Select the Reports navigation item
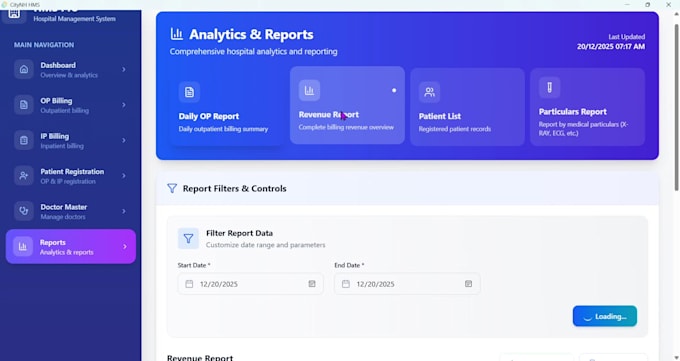Viewport: 680px width, 361px height. pos(71,246)
